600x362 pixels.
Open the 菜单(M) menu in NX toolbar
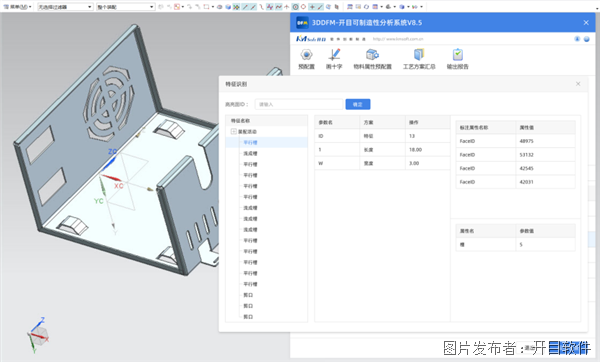[17, 7]
